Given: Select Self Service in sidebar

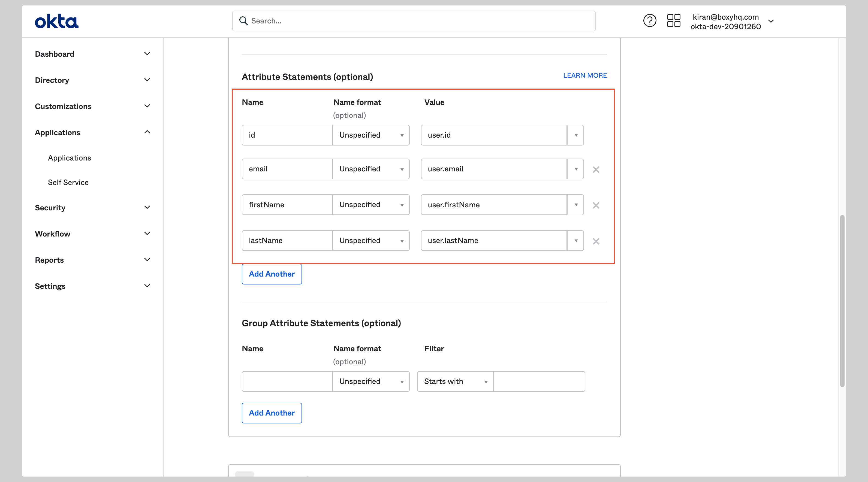Looking at the screenshot, I should click(68, 182).
